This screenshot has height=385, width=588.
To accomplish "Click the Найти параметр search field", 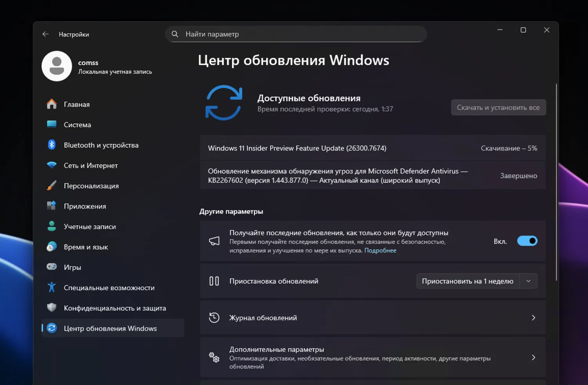I will pyautogui.click(x=296, y=34).
